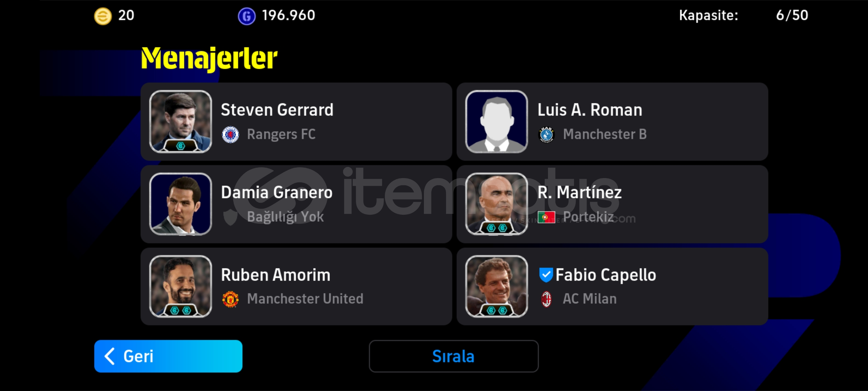Go back with the Geri button
Viewport: 868px width, 391px height.
pos(168,356)
